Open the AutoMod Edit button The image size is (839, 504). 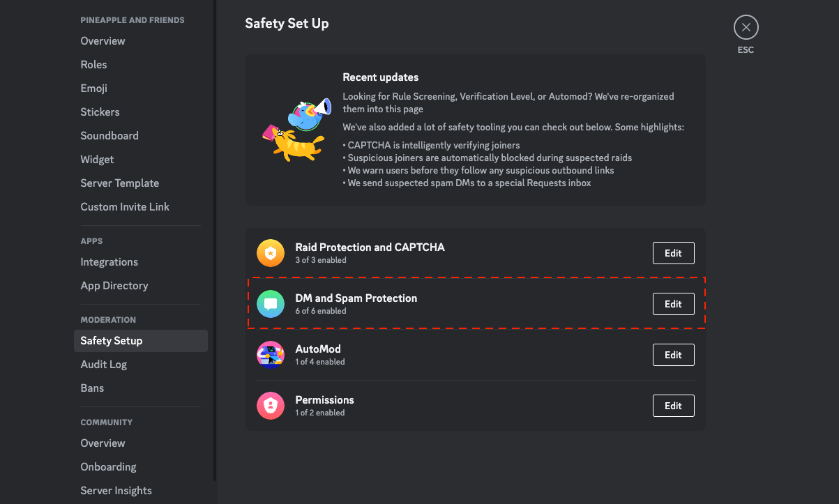[673, 355]
